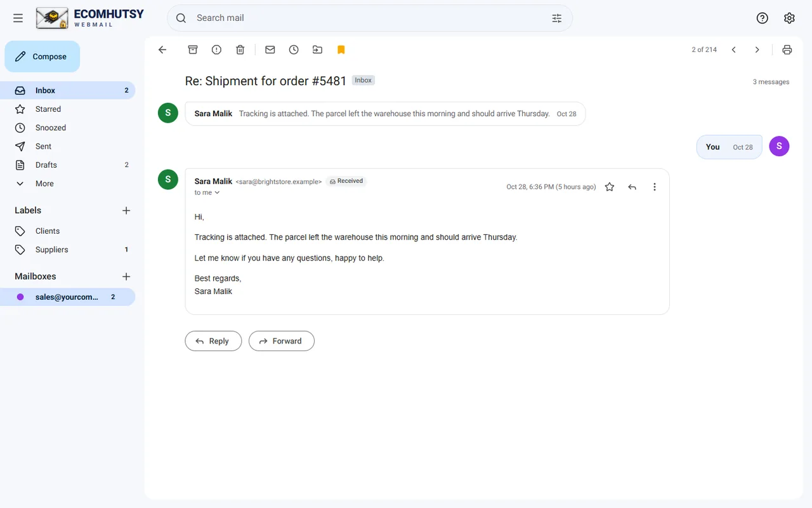Open the settings gear icon

pos(789,18)
